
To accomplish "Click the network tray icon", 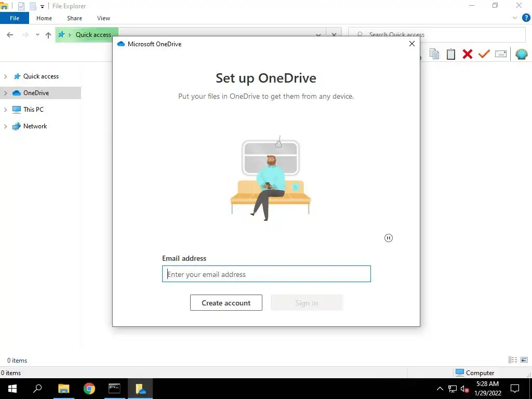I will coord(453,389).
